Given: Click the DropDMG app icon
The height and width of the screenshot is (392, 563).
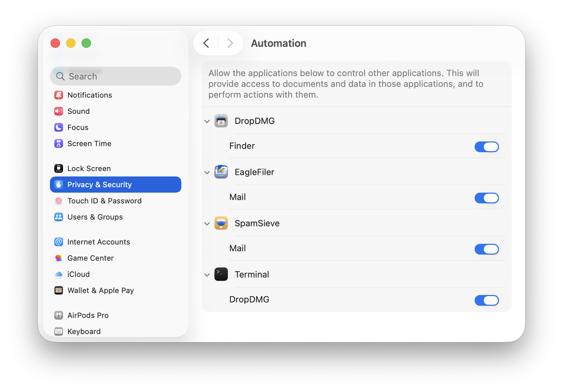Looking at the screenshot, I should pyautogui.click(x=221, y=121).
